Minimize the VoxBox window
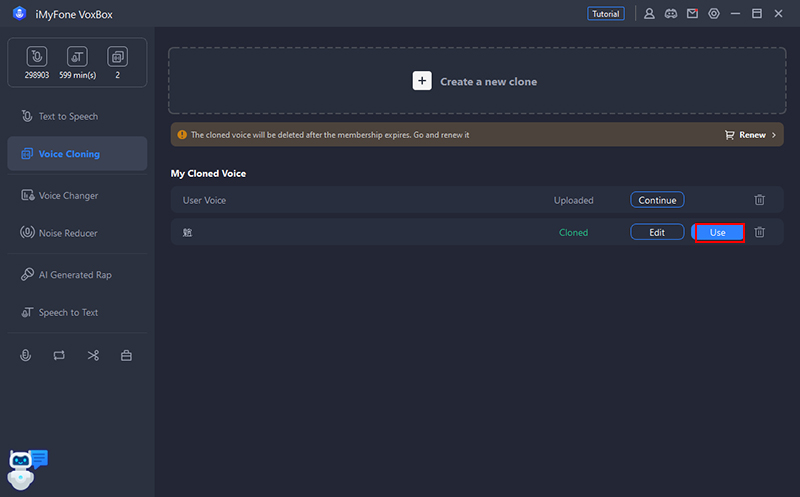 coord(735,14)
